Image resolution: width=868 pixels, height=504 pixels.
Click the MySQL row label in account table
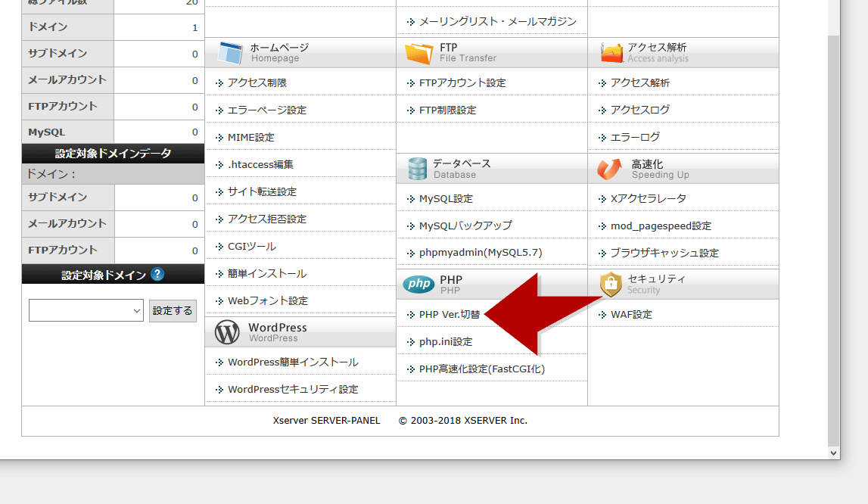[46, 132]
